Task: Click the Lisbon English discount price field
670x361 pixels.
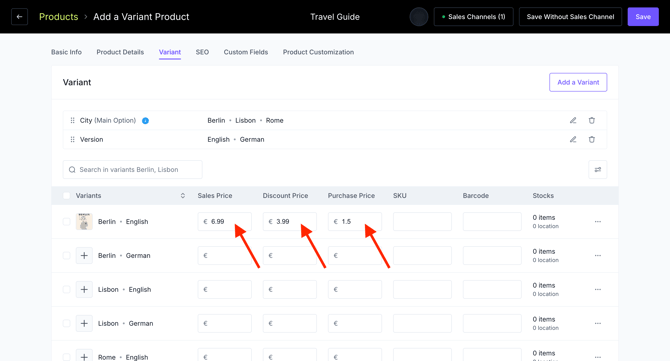Action: click(x=290, y=289)
